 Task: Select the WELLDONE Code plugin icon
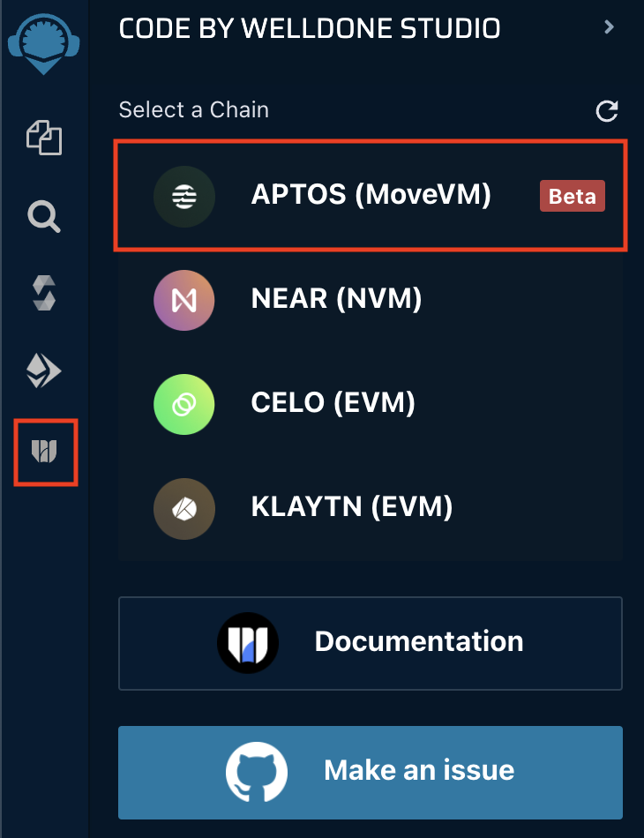[x=45, y=453]
